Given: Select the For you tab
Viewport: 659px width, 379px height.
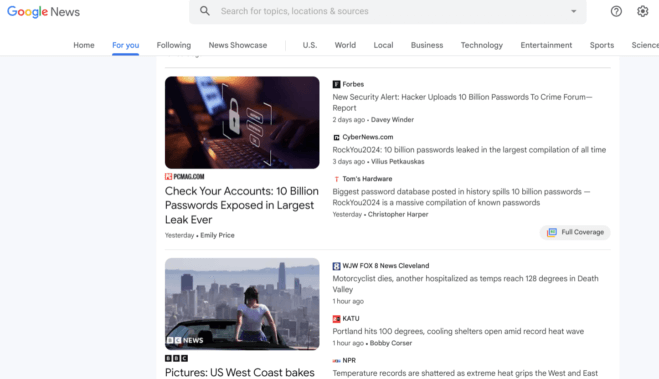Looking at the screenshot, I should point(125,45).
